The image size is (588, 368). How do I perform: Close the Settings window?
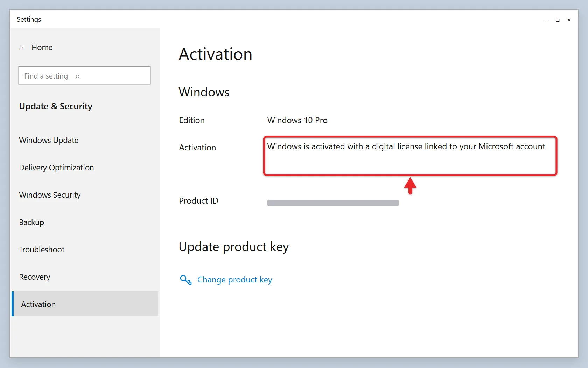pos(569,20)
